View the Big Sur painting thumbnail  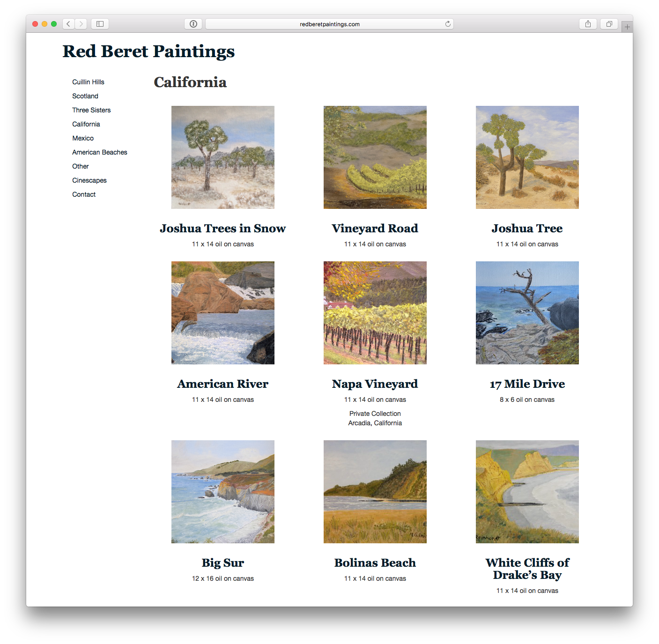coord(223,492)
